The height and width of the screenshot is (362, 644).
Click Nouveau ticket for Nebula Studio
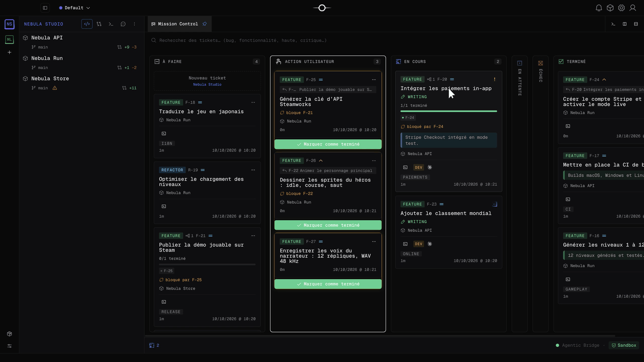207,81
